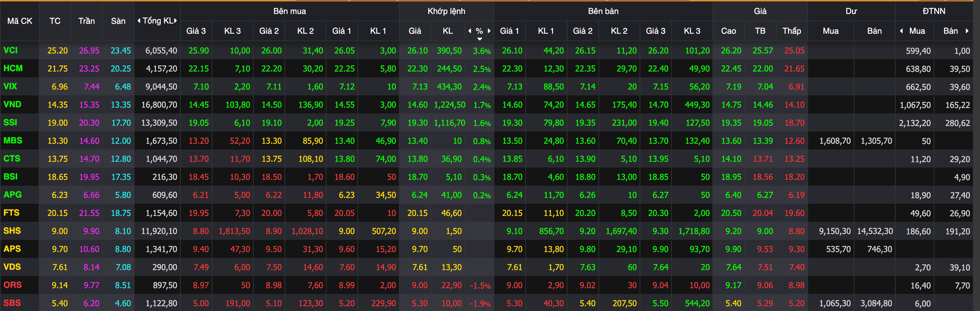The image size is (980, 311).
Task: Click FTS low price 19.60
Action: click(794, 213)
